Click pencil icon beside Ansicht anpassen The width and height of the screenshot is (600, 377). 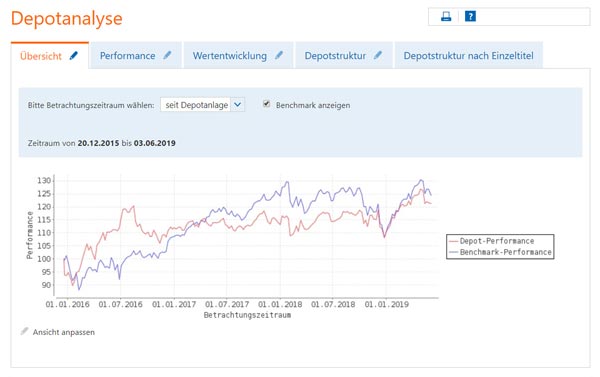pos(24,331)
